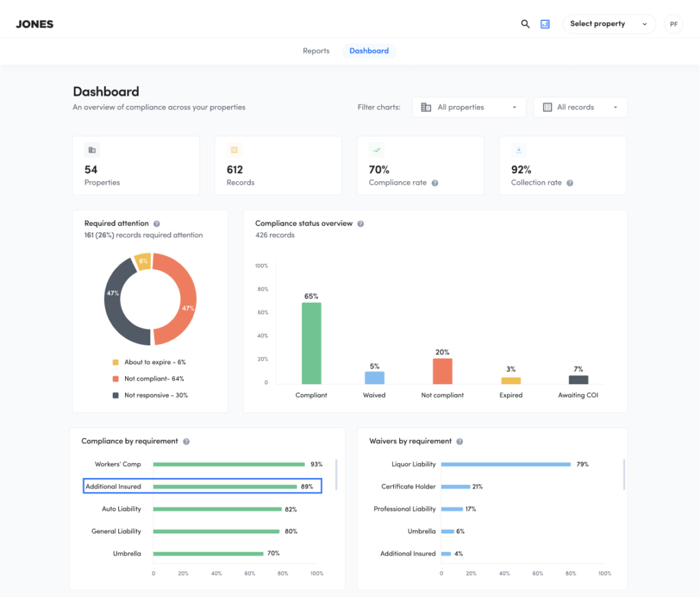Open the Select property dropdown

(609, 24)
